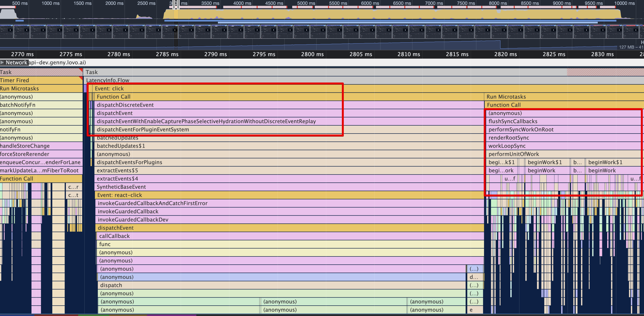Select 'SyntheticBaseEvent' call frame

pyautogui.click(x=121, y=187)
